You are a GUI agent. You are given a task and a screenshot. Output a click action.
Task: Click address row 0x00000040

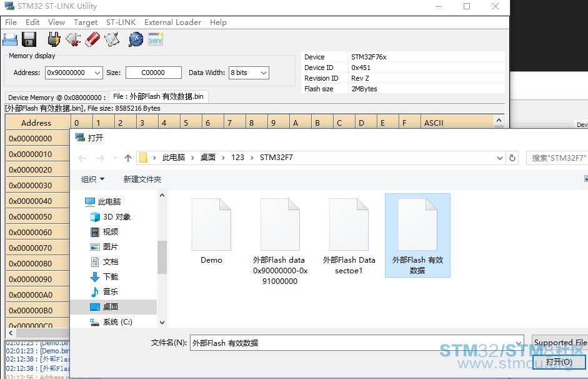click(37, 201)
